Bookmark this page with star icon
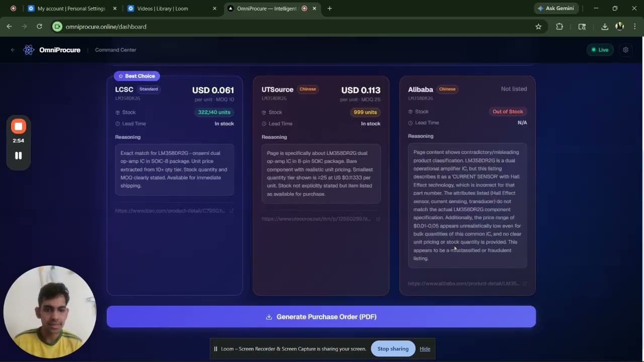644x362 pixels. (538, 27)
